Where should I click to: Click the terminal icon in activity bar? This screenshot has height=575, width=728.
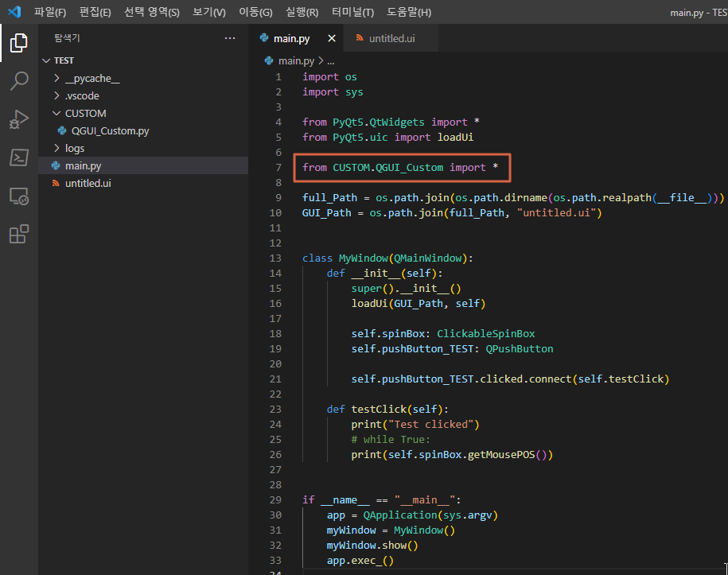(x=18, y=157)
